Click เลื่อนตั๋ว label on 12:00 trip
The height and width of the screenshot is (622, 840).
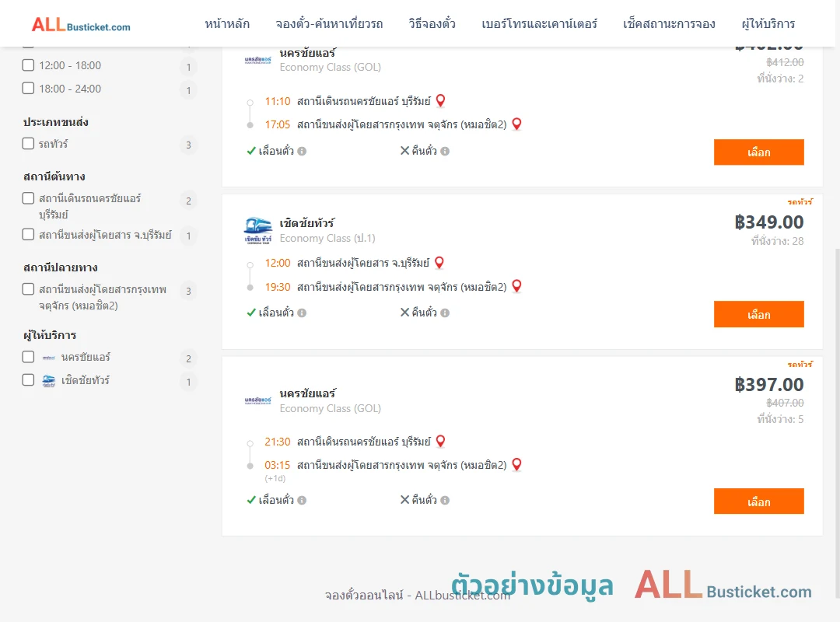pos(276,313)
